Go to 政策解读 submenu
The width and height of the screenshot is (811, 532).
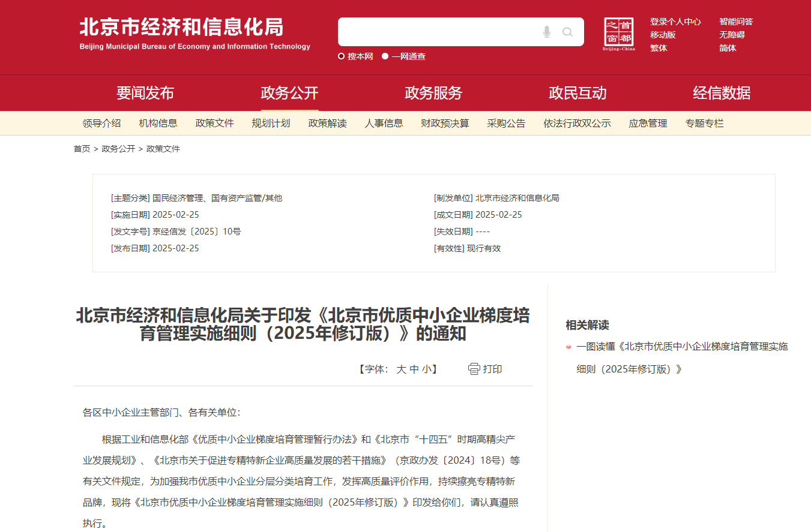[327, 123]
